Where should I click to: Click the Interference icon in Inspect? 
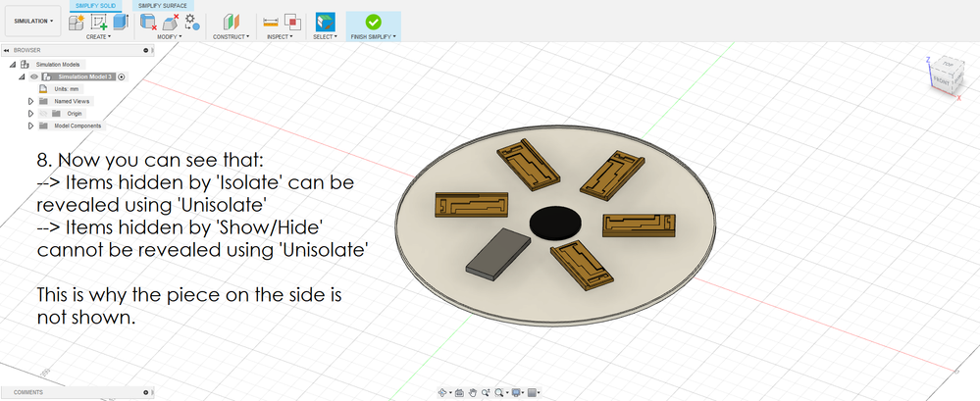292,22
